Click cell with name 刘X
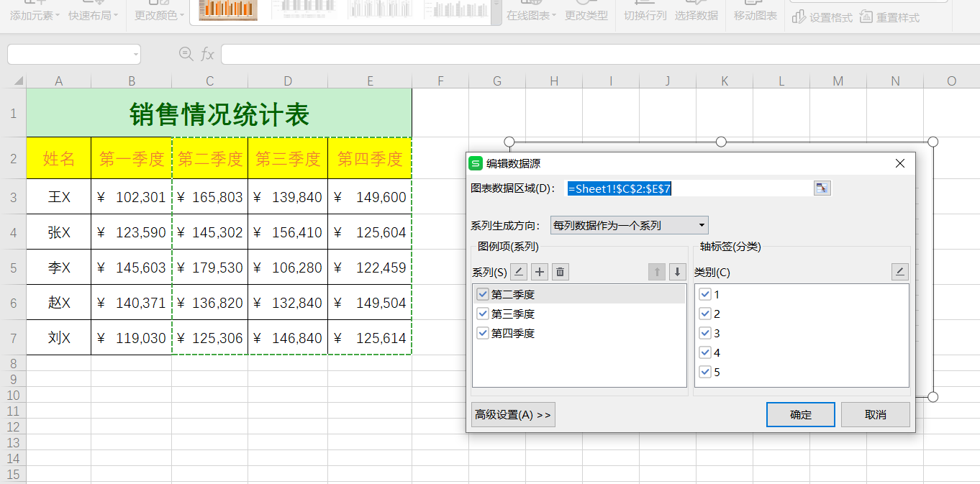Image resolution: width=980 pixels, height=484 pixels. [x=59, y=337]
